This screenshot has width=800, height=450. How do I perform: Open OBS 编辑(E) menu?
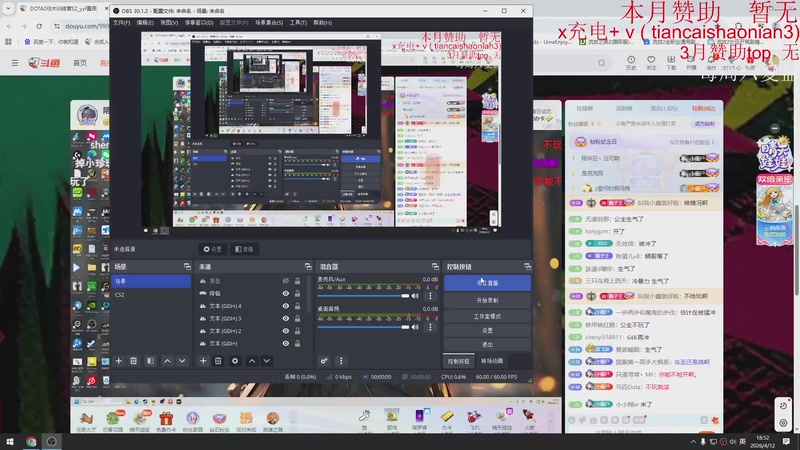coord(145,22)
